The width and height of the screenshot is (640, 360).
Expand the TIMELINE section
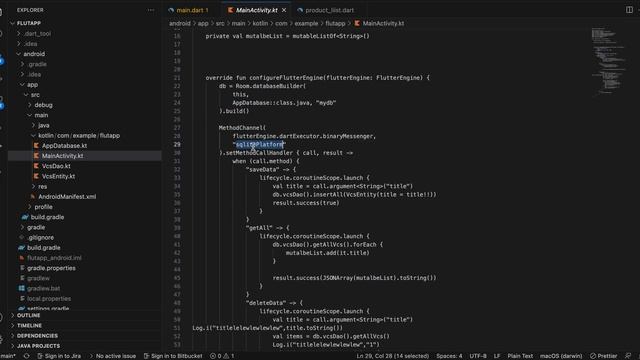pos(29,326)
